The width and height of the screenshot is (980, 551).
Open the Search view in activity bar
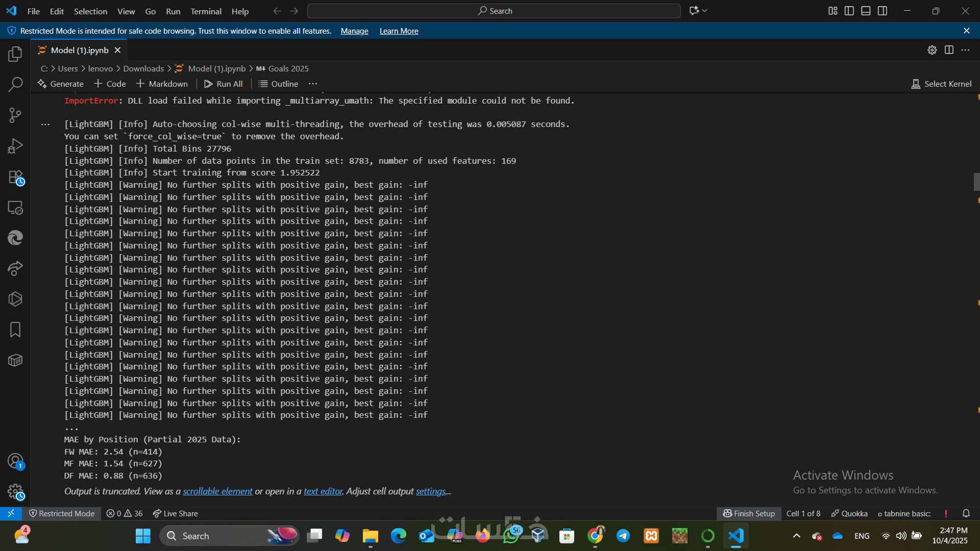(x=15, y=85)
